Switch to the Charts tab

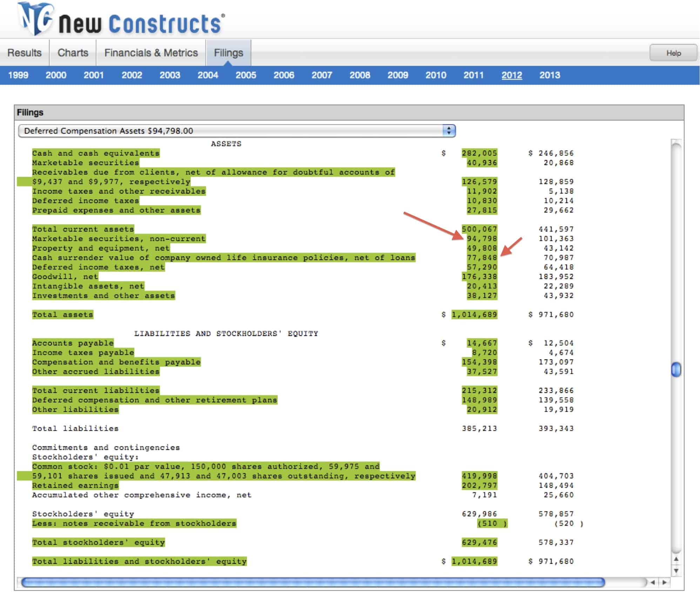[x=73, y=53]
